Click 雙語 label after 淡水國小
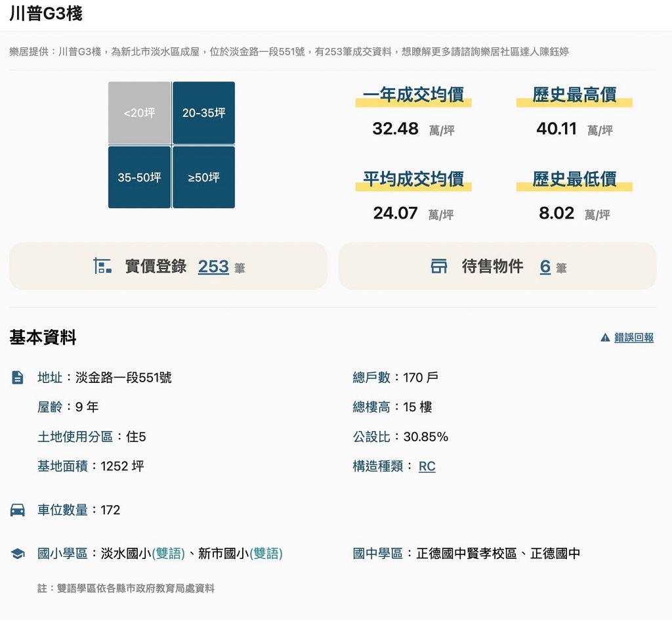The image size is (672, 620). [169, 554]
